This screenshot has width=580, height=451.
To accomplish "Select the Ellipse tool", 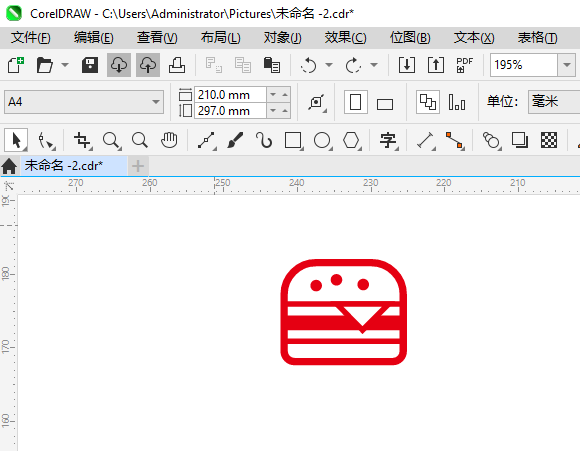I will 323,140.
